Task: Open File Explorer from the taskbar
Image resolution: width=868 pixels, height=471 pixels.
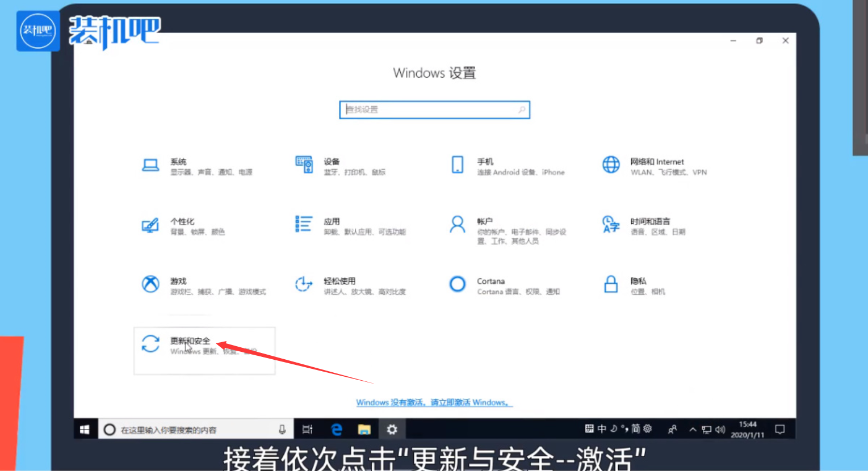Action: click(364, 430)
